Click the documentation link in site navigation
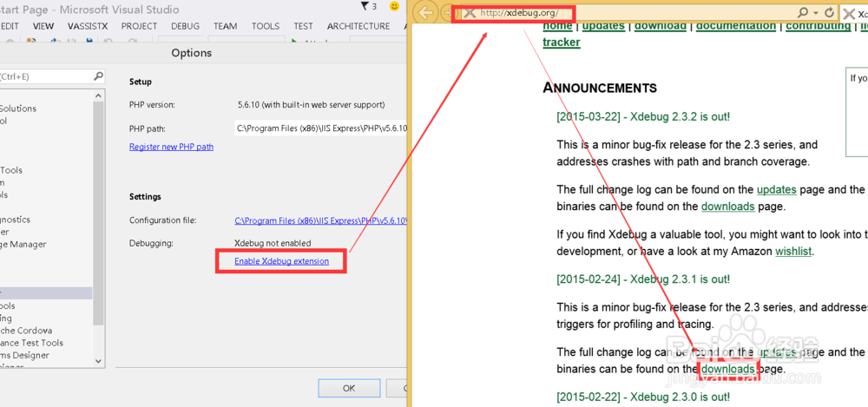This screenshot has width=868, height=407. tap(736, 25)
